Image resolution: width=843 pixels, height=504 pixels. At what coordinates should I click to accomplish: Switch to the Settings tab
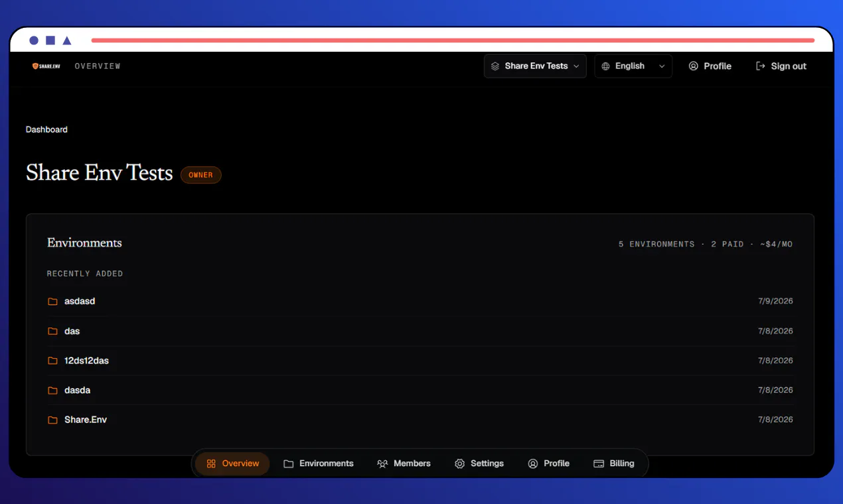point(479,464)
